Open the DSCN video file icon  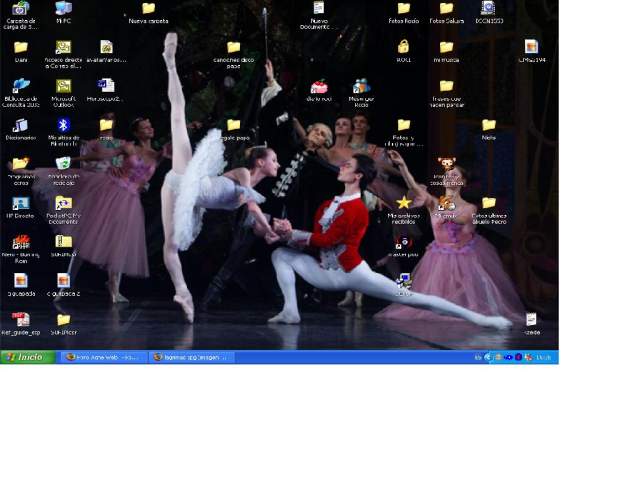coord(489,8)
